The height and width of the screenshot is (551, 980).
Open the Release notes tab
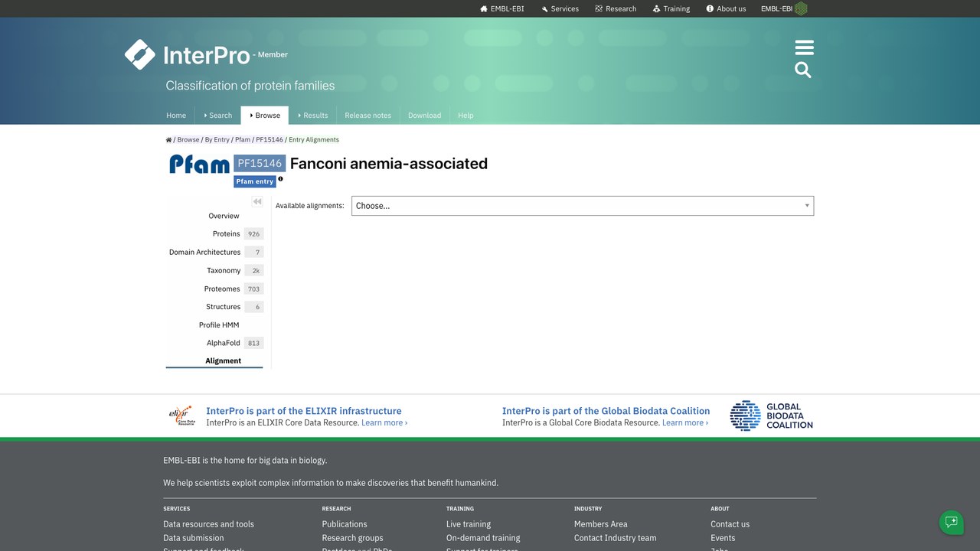tap(367, 116)
